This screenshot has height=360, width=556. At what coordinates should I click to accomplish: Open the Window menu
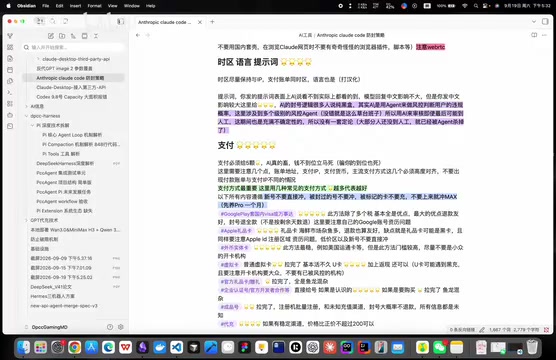pyautogui.click(x=132, y=6)
